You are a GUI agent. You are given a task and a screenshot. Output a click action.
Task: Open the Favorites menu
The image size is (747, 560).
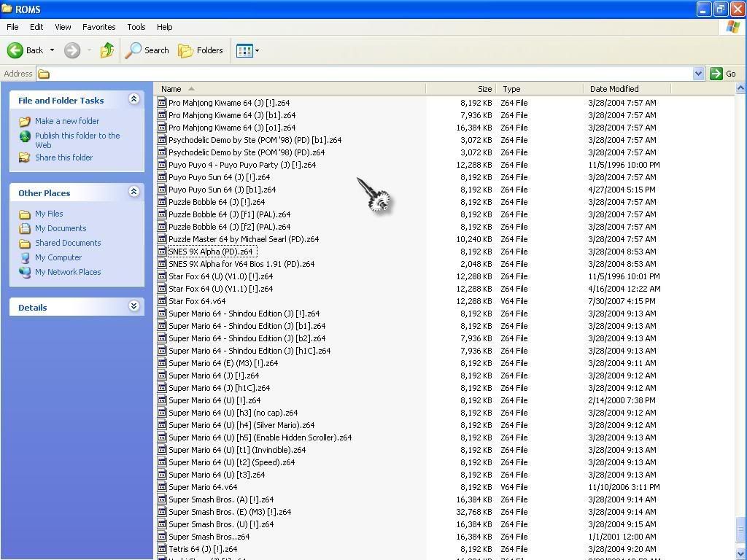point(98,27)
